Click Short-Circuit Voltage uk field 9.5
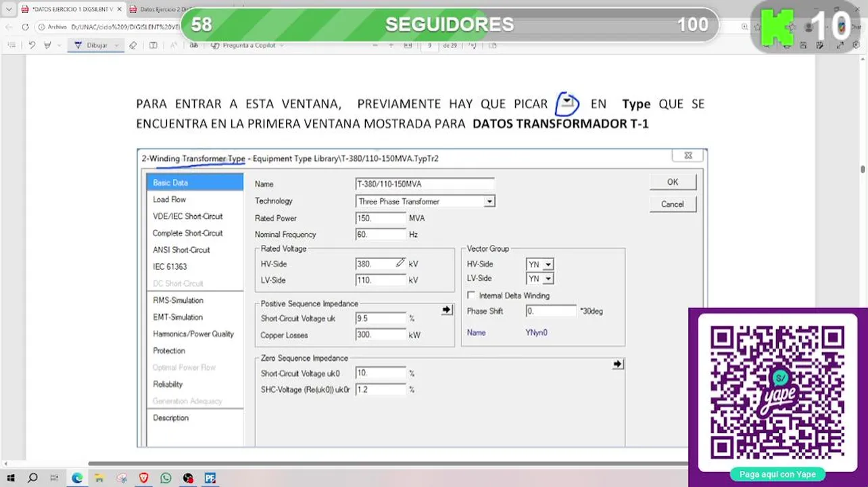 coord(381,319)
